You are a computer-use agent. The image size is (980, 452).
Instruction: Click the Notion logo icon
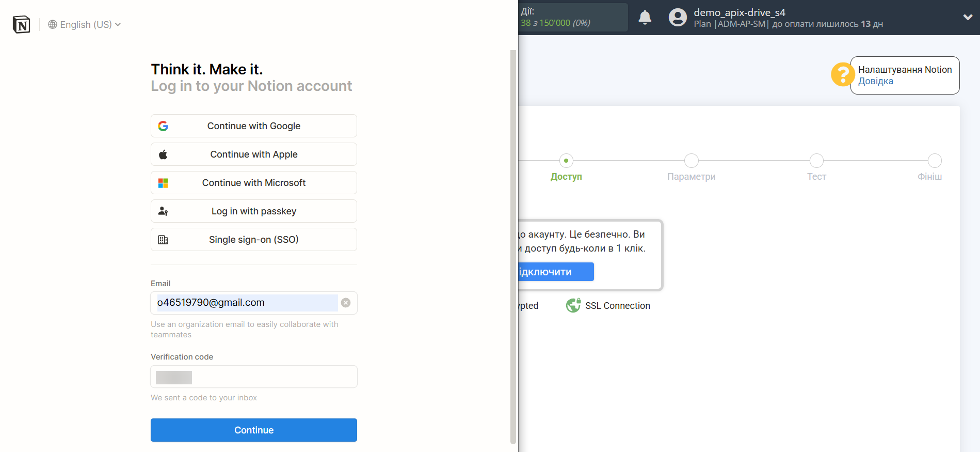point(21,24)
